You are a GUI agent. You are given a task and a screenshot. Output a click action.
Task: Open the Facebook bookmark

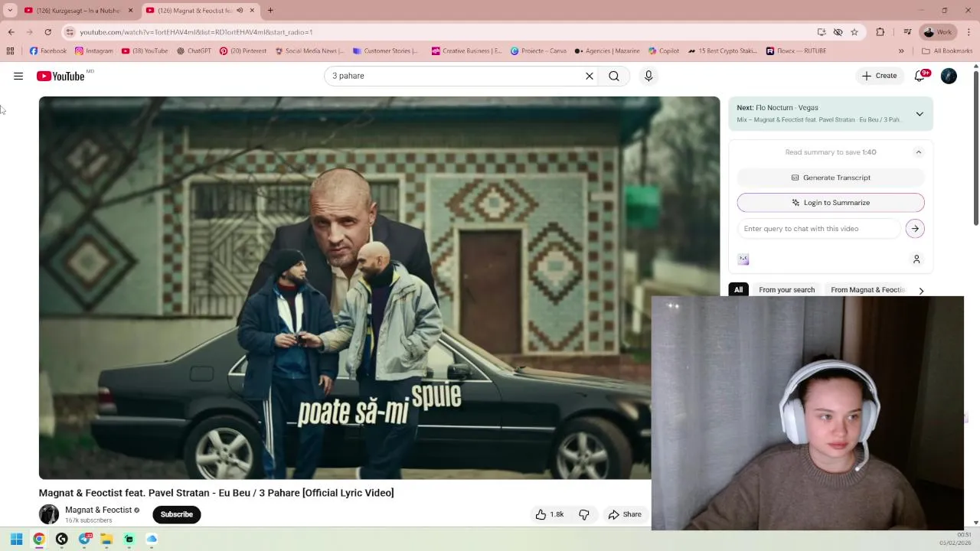coord(47,51)
